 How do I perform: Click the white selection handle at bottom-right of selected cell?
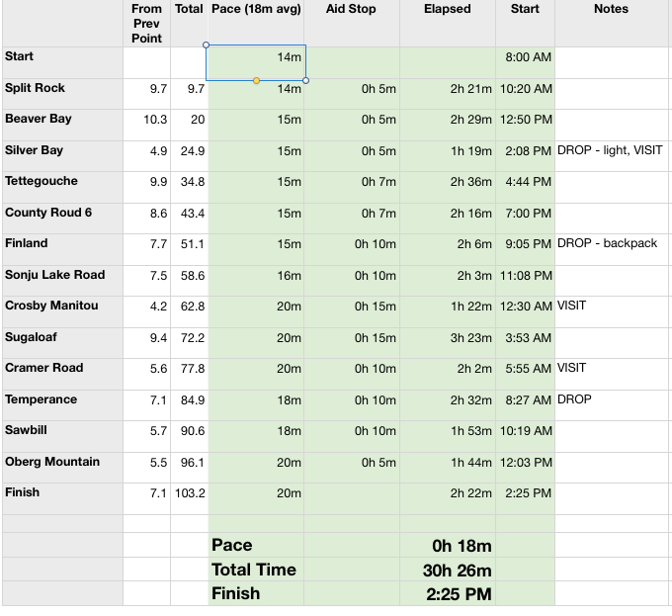point(306,80)
